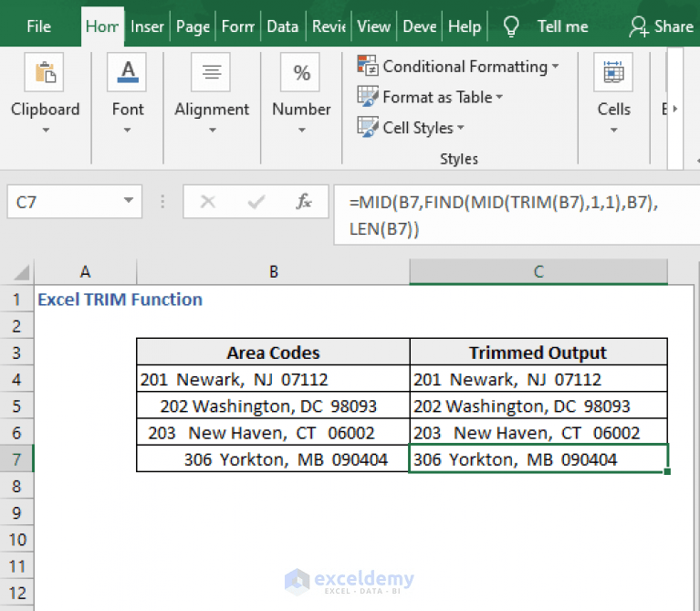Click the Select All corner triangle
This screenshot has width=700, height=611.
[21, 272]
